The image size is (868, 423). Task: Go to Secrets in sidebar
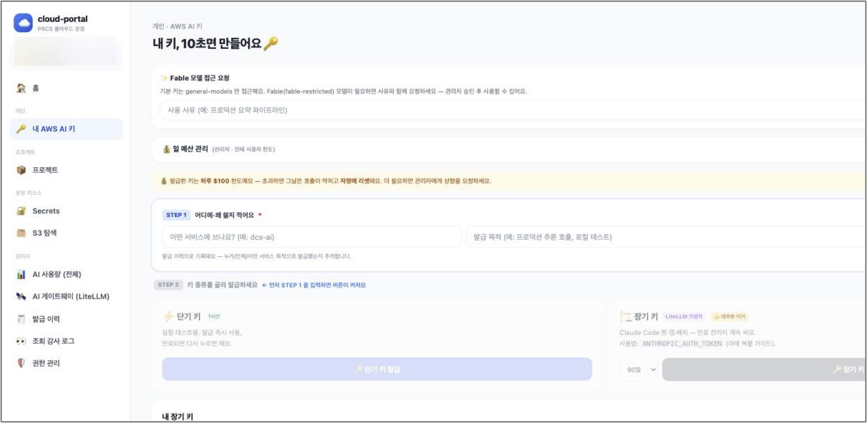point(66,211)
